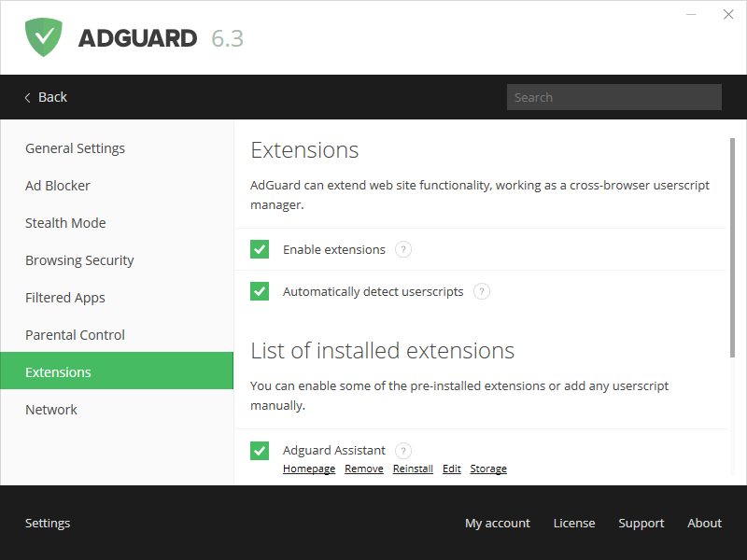Click the Homepage link for Adguard Assistant

pyautogui.click(x=309, y=469)
